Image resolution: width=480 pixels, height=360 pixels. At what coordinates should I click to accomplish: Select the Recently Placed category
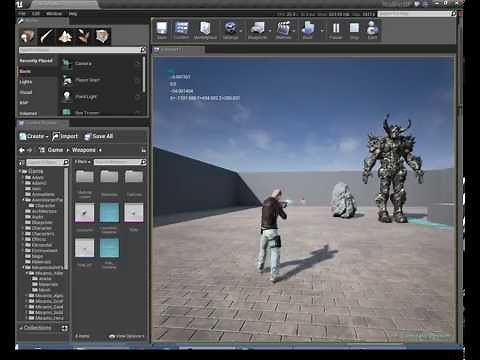click(36, 61)
